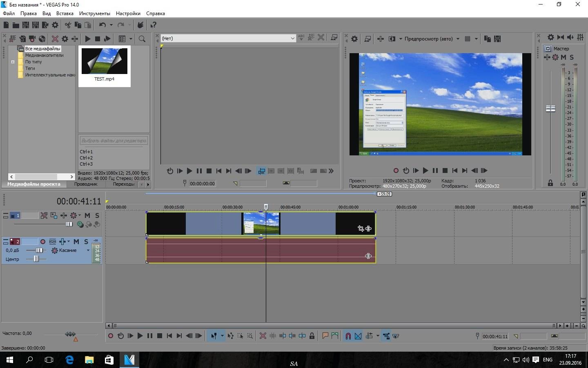588x368 pixels.
Task: Stop playback in video preview transport
Action: [x=445, y=171]
